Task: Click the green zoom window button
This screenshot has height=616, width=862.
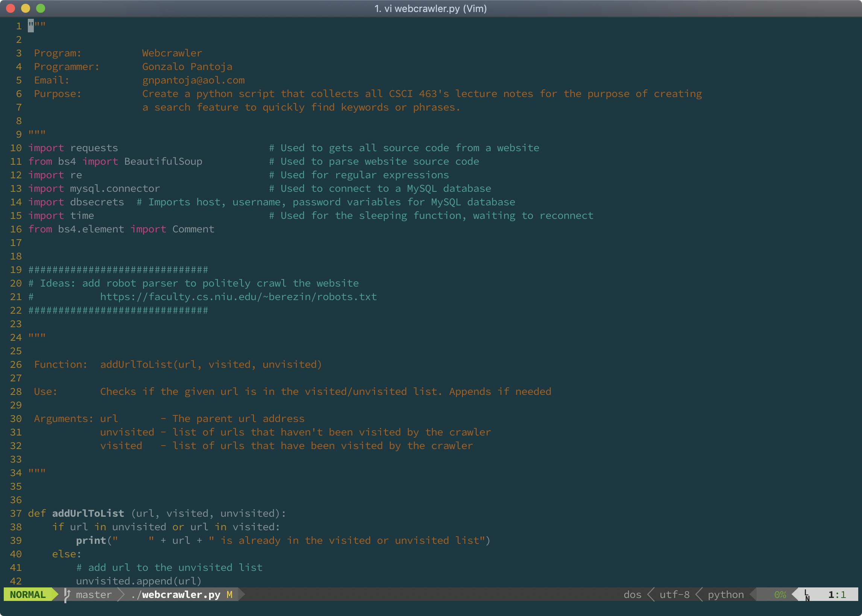Action: click(41, 8)
